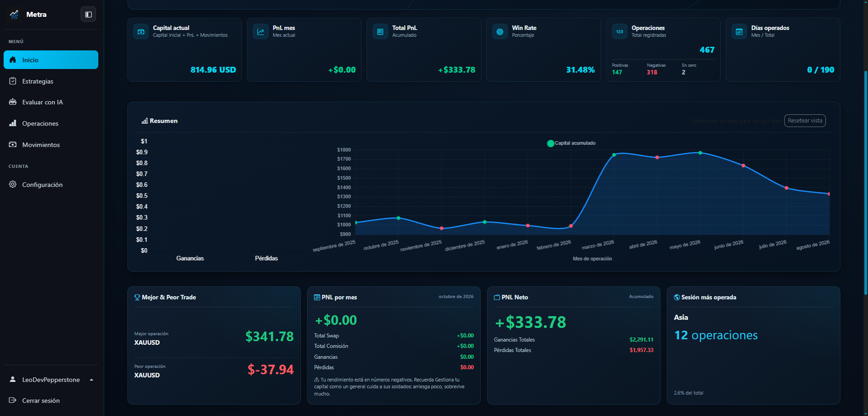Screen dimensions: 868x416
Task: Open Configuración settings
Action: pyautogui.click(x=51, y=185)
